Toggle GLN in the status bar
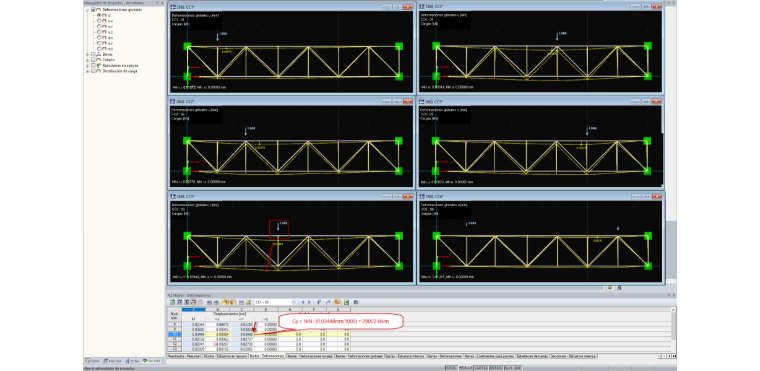The height and width of the screenshot is (371, 760). [x=508, y=368]
